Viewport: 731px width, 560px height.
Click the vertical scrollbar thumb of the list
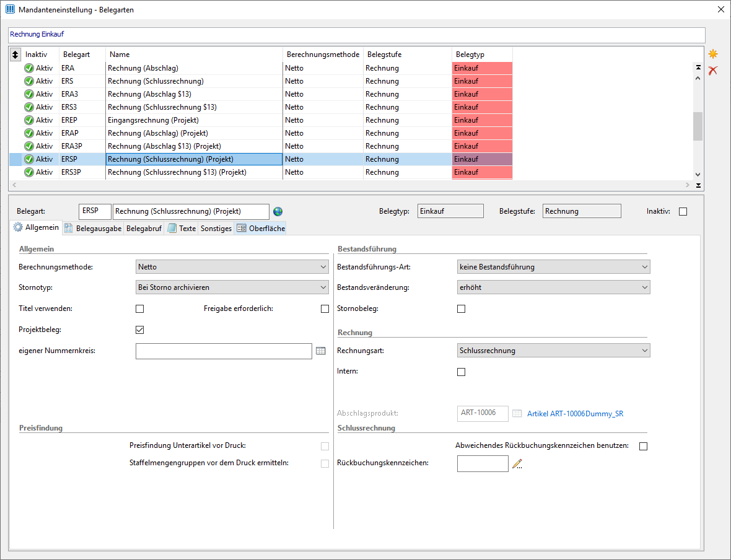(698, 126)
